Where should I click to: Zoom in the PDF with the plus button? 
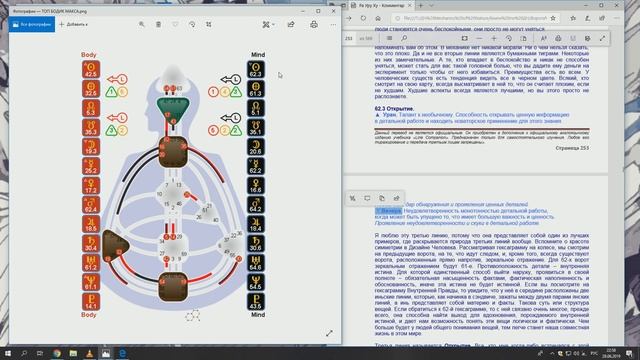tap(494, 38)
